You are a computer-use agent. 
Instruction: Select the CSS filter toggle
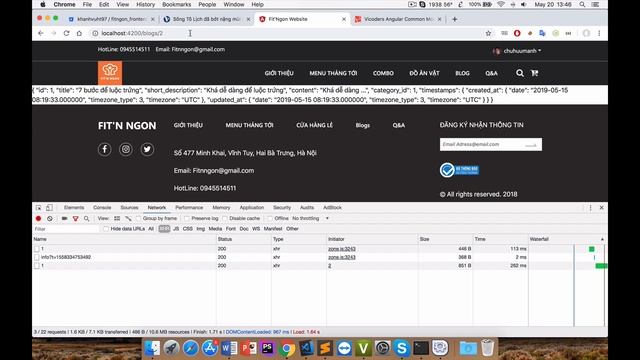coord(188,229)
